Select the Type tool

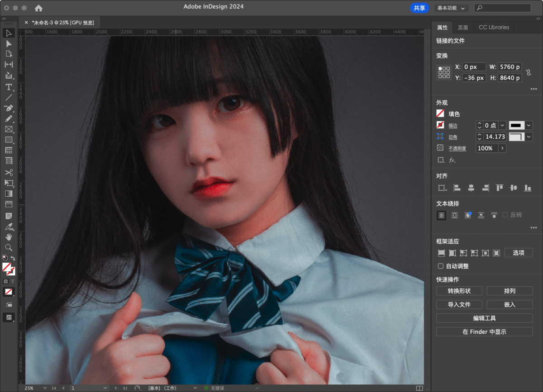click(9, 87)
